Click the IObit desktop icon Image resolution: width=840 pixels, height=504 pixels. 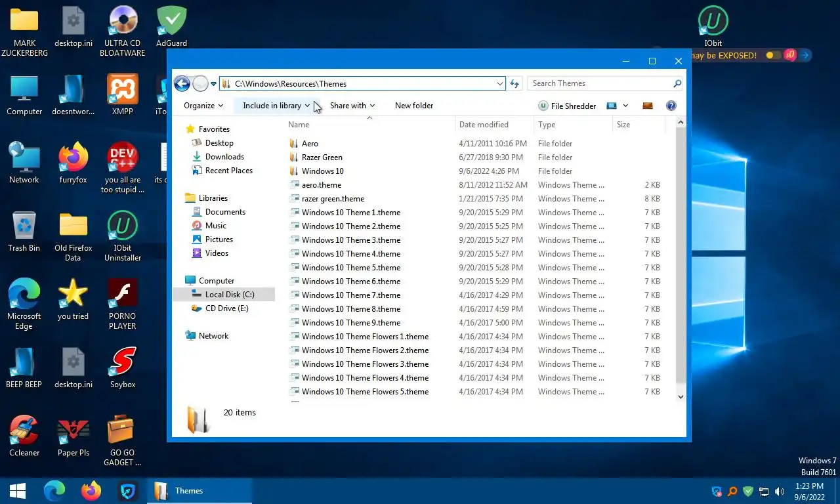coord(713,27)
